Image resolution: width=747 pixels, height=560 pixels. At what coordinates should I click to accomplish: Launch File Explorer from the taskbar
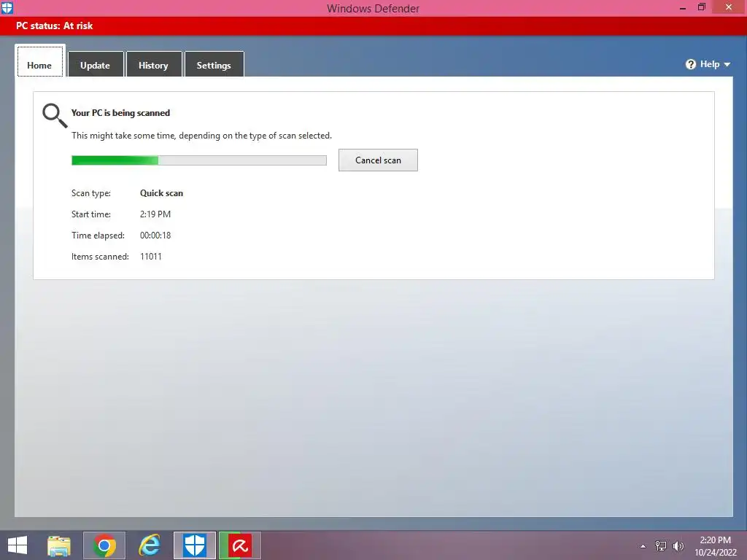point(59,545)
